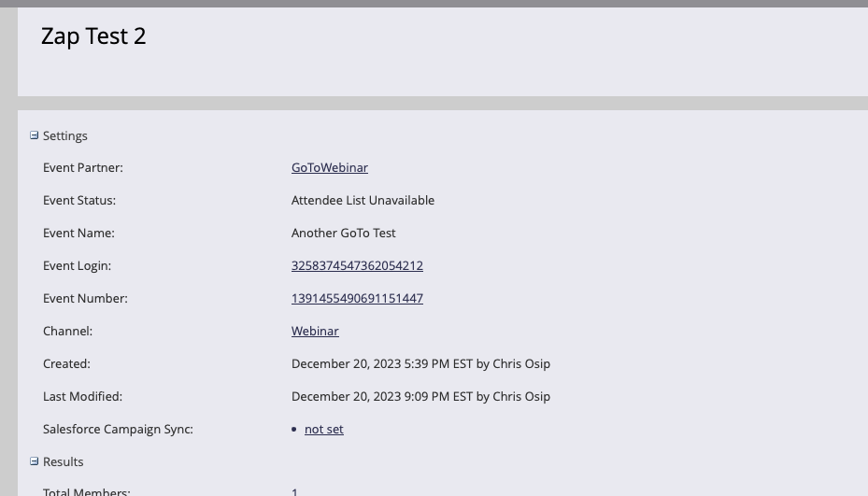This screenshot has height=496, width=868.
Task: Click the Results section heading text
Action: 64,462
